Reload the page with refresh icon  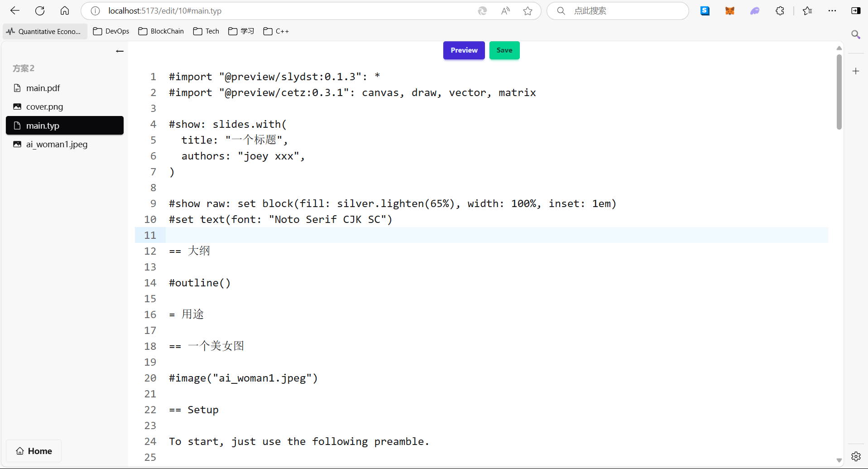[x=40, y=11]
